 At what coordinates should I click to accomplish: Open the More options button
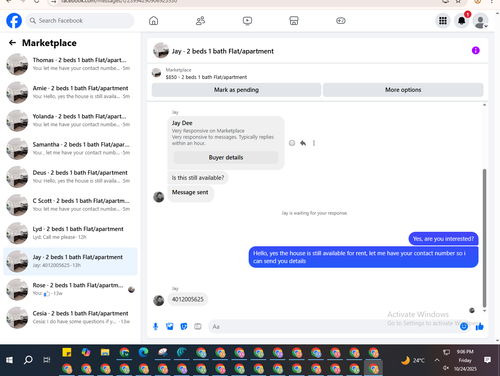(x=403, y=90)
